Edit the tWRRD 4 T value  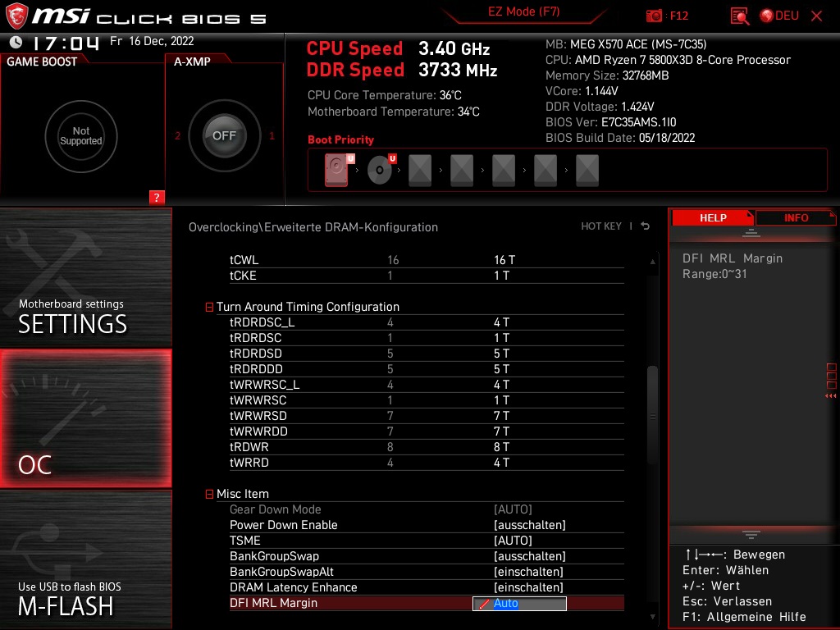coord(501,463)
